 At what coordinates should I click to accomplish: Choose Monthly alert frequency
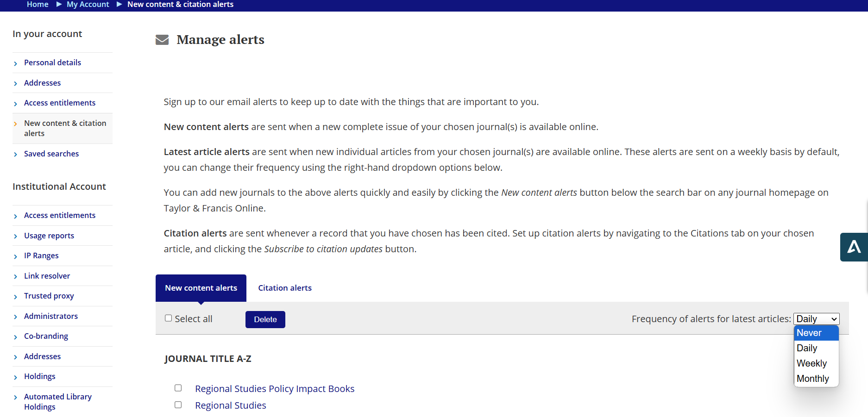(812, 379)
